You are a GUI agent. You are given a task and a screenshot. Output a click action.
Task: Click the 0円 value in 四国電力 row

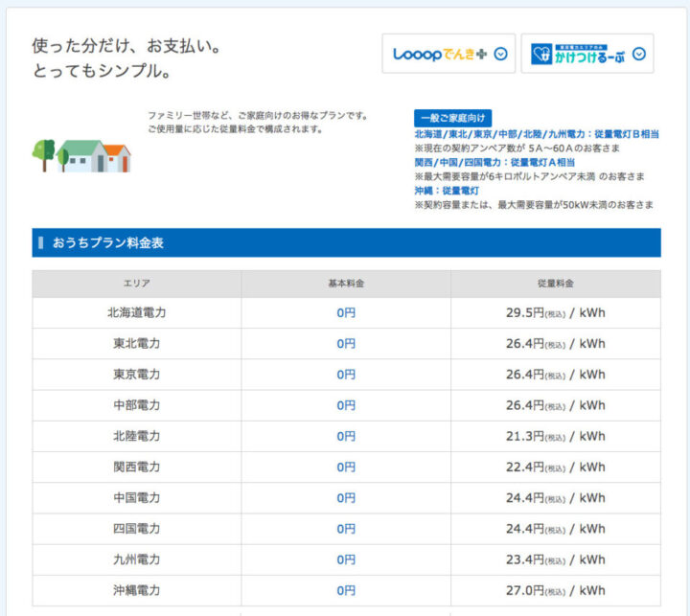point(346,529)
